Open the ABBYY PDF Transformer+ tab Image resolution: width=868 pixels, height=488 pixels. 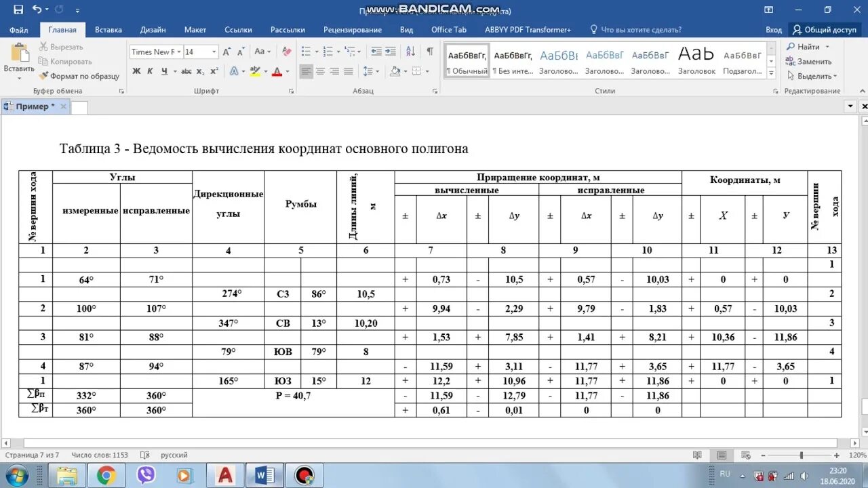[x=528, y=30]
